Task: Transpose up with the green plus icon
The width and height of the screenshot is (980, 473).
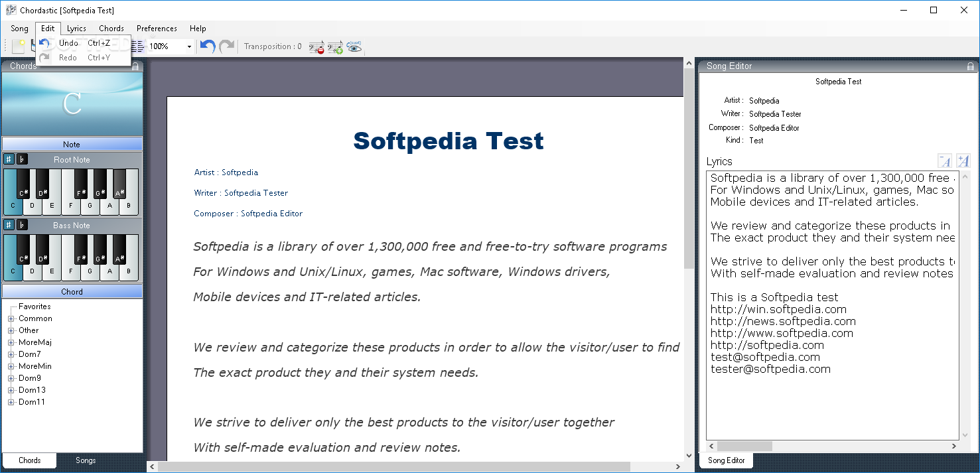Action: [x=335, y=46]
